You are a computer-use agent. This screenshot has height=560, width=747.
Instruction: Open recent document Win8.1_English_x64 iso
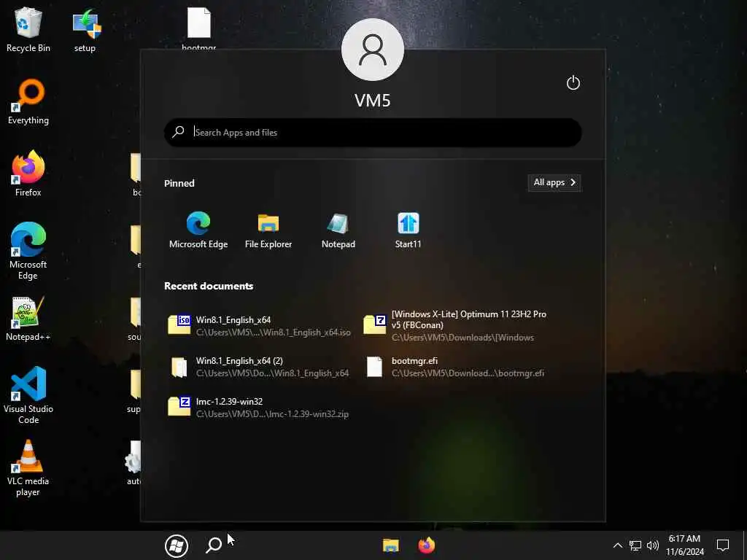point(260,326)
